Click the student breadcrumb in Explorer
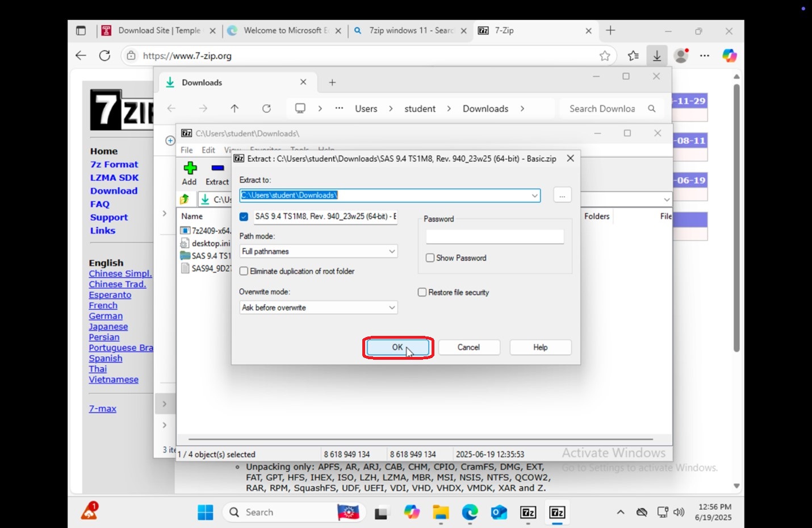 pyautogui.click(x=420, y=109)
